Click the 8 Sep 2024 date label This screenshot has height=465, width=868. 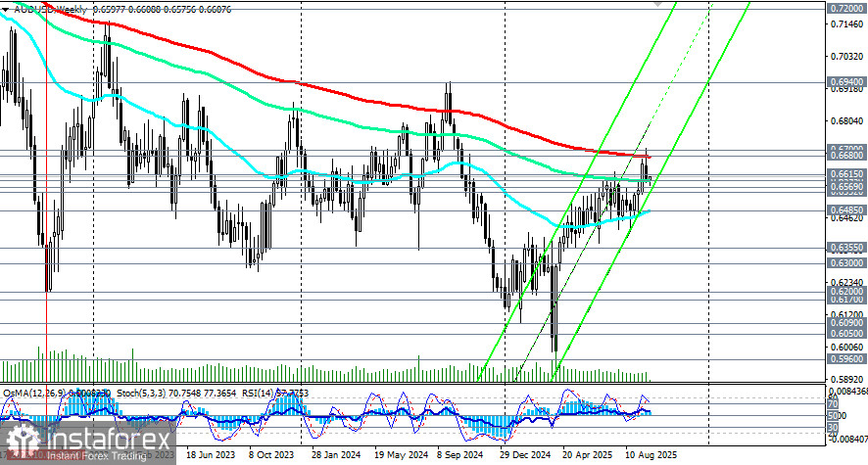click(461, 455)
